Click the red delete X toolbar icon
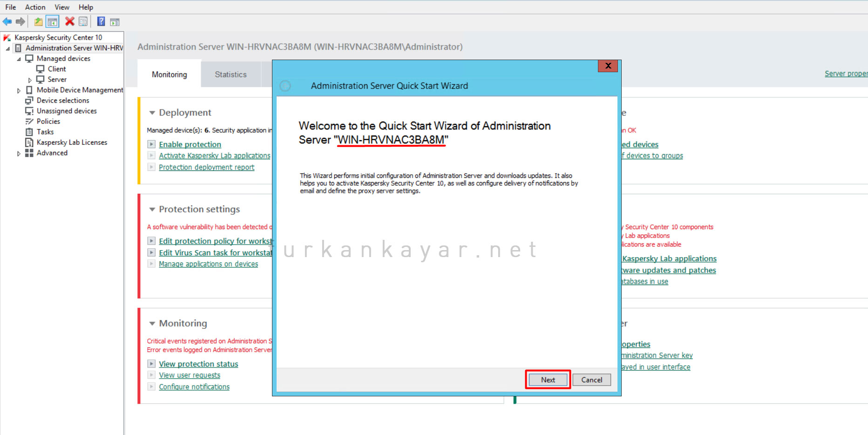The height and width of the screenshot is (435, 868). [x=70, y=21]
